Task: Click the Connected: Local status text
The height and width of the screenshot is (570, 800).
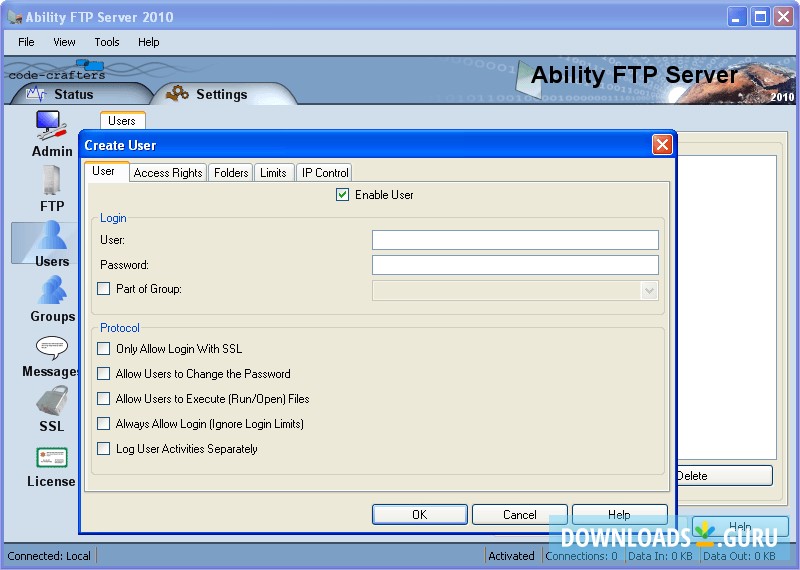Action: point(49,556)
